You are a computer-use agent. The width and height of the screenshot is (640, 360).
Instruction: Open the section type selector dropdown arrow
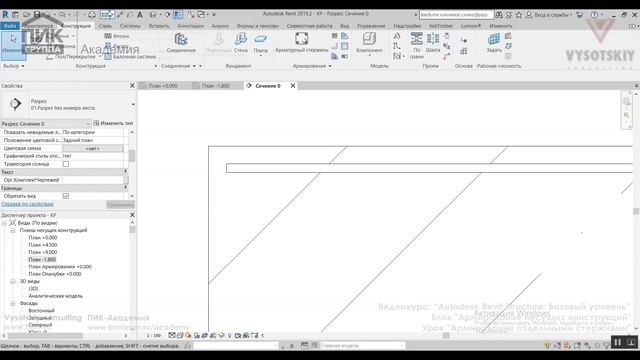click(x=133, y=104)
